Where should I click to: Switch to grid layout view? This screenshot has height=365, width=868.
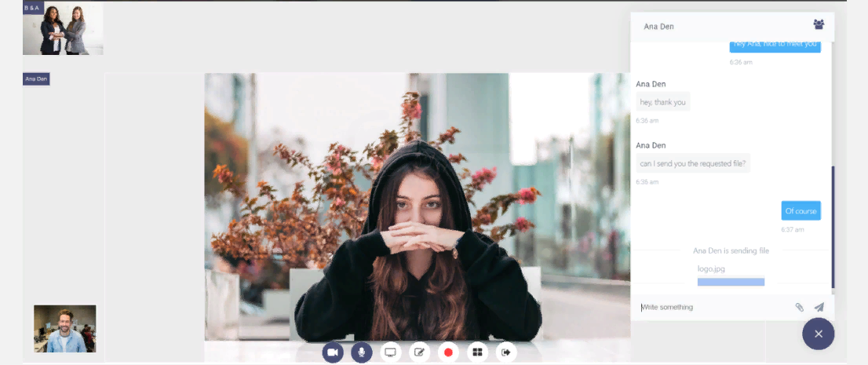[477, 352]
